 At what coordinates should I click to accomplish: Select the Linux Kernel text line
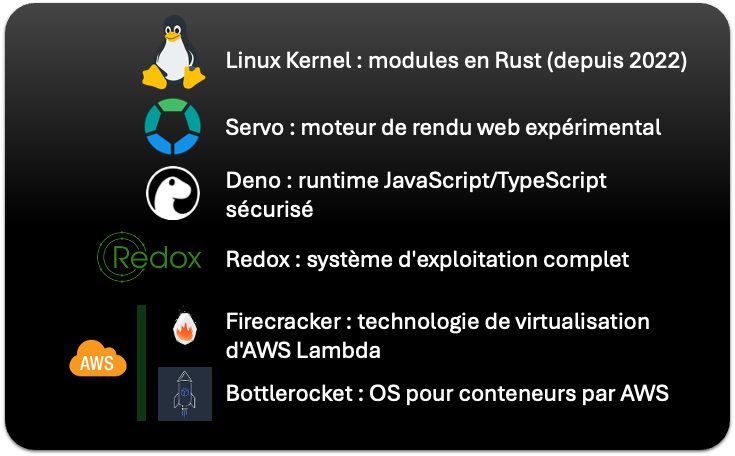click(456, 61)
